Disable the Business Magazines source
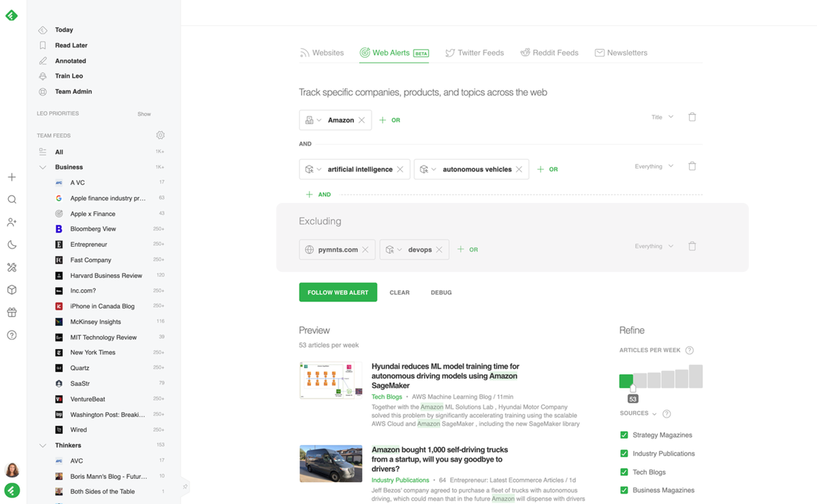Viewport: 817px width, 504px height. (x=626, y=490)
